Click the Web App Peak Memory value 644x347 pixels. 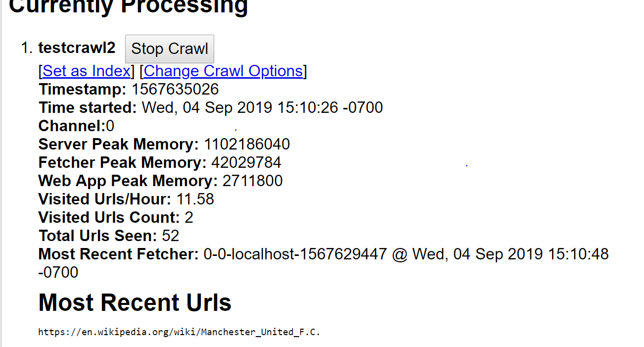[253, 181]
